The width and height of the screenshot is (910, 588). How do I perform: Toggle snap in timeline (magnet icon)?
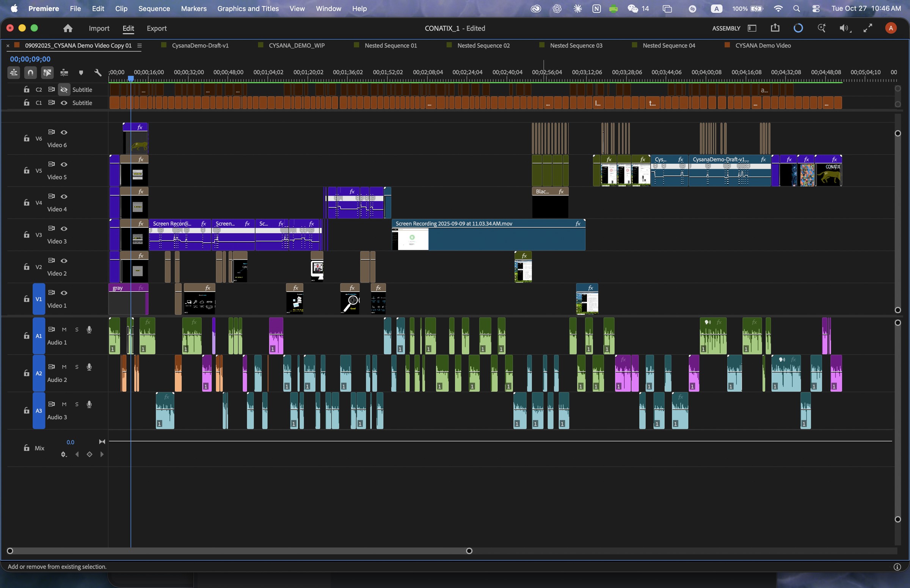(30, 72)
